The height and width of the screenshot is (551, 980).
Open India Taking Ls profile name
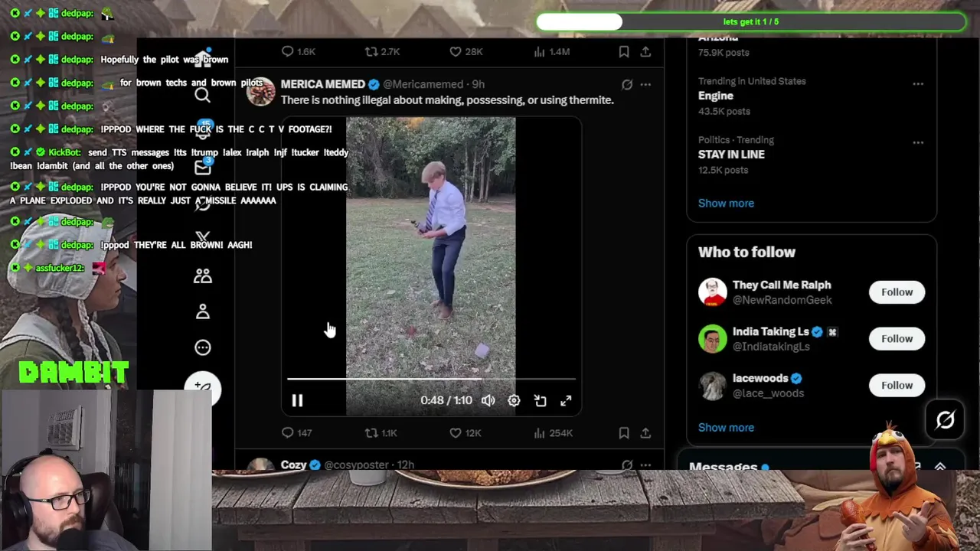click(770, 331)
